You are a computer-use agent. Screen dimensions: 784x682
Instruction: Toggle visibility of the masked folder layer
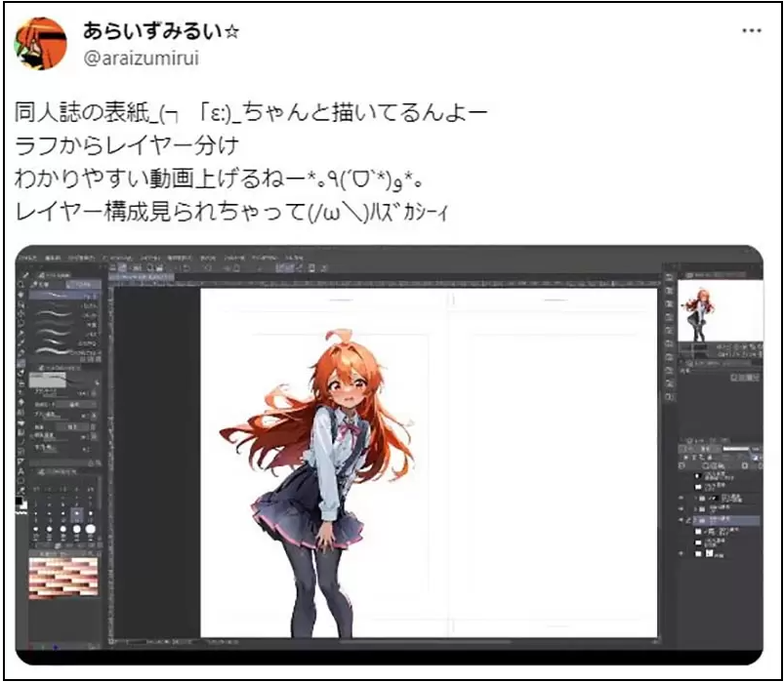[x=681, y=499]
